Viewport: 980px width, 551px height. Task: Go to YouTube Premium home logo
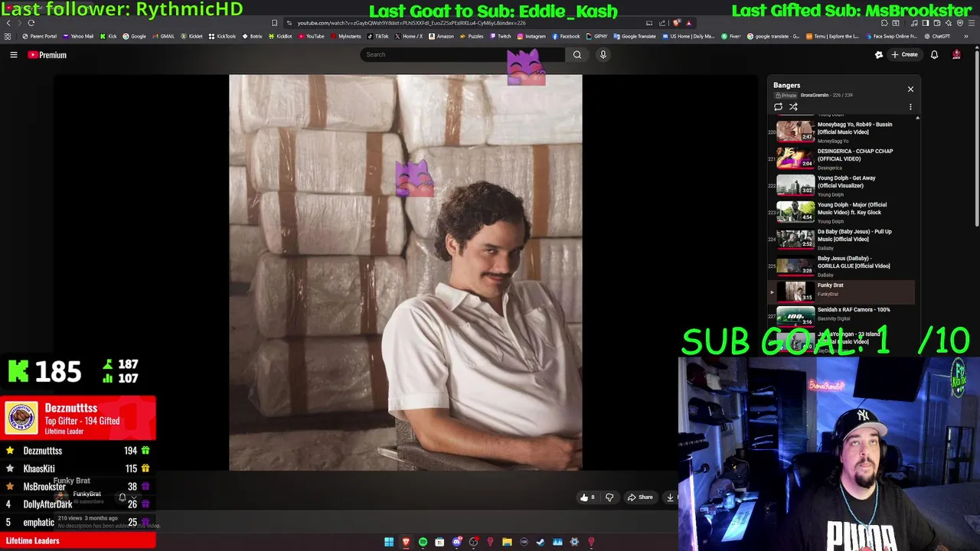pos(47,54)
